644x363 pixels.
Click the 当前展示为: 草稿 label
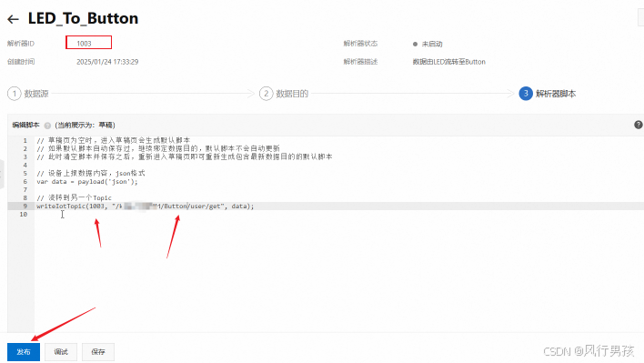click(85, 126)
